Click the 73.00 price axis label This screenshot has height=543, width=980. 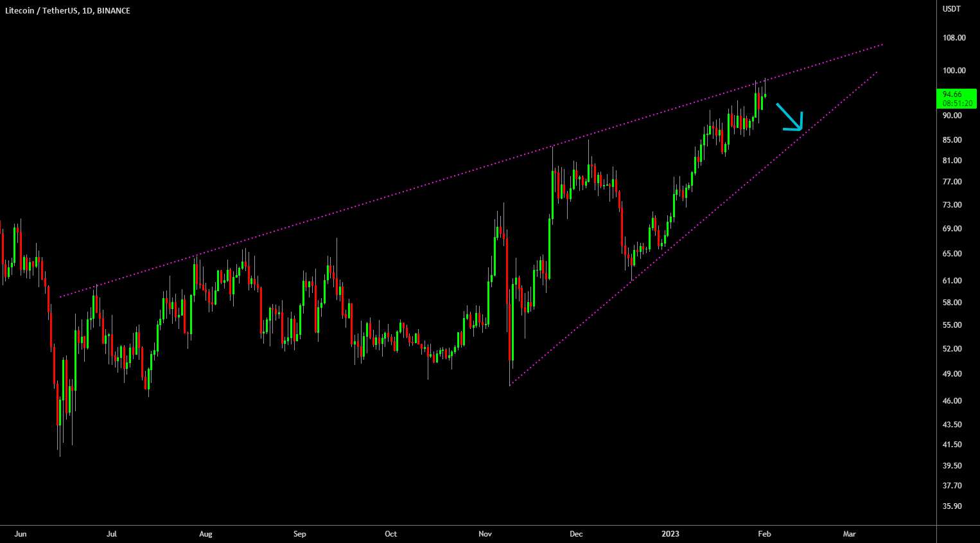tap(952, 205)
